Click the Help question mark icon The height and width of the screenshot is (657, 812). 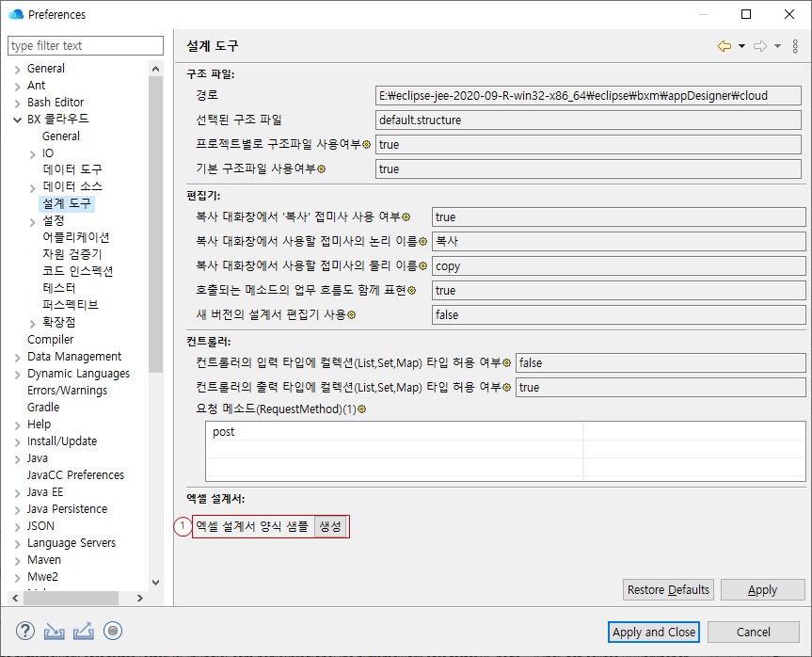[25, 632]
